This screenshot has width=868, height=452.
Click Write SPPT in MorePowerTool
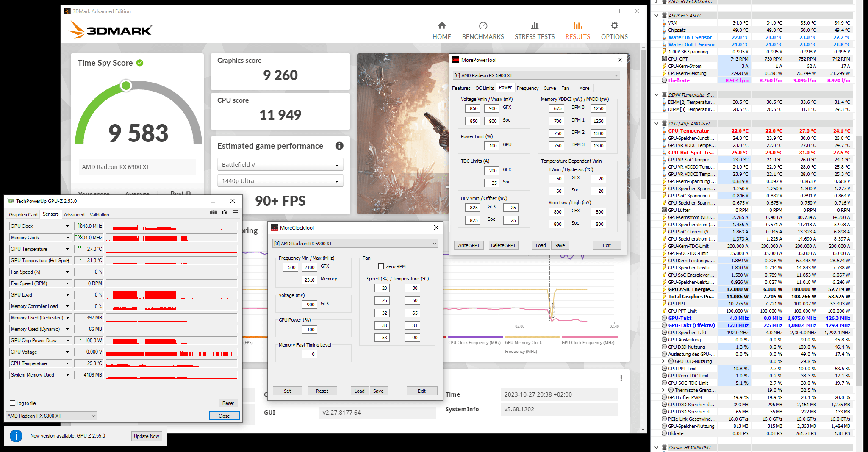[469, 245]
